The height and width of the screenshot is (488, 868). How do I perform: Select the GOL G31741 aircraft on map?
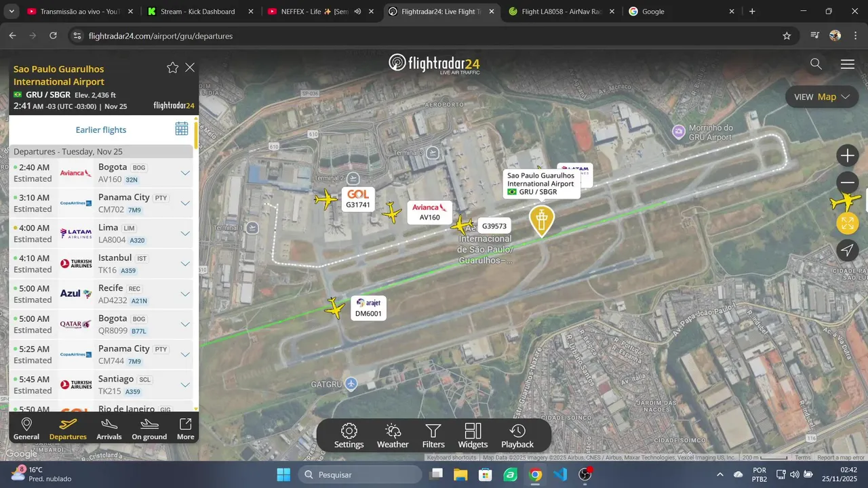point(326,199)
